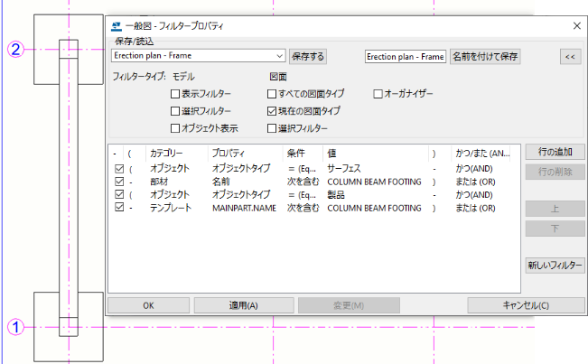Click 名前を付けて保存 to save as

click(x=485, y=56)
